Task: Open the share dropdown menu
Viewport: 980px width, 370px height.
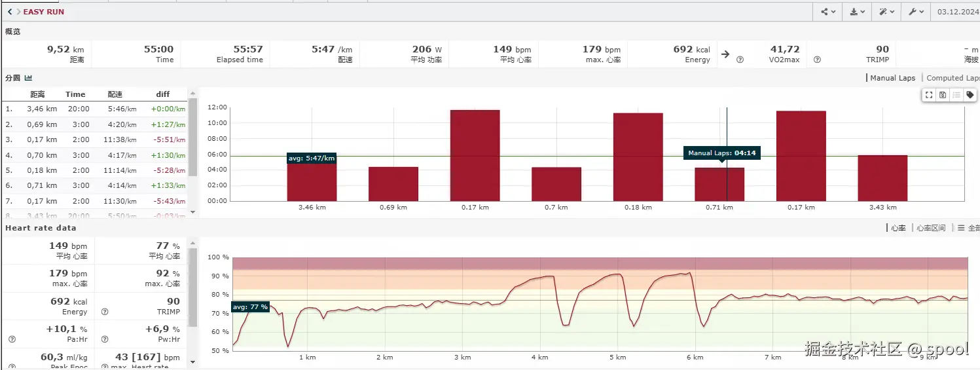Action: 827,12
